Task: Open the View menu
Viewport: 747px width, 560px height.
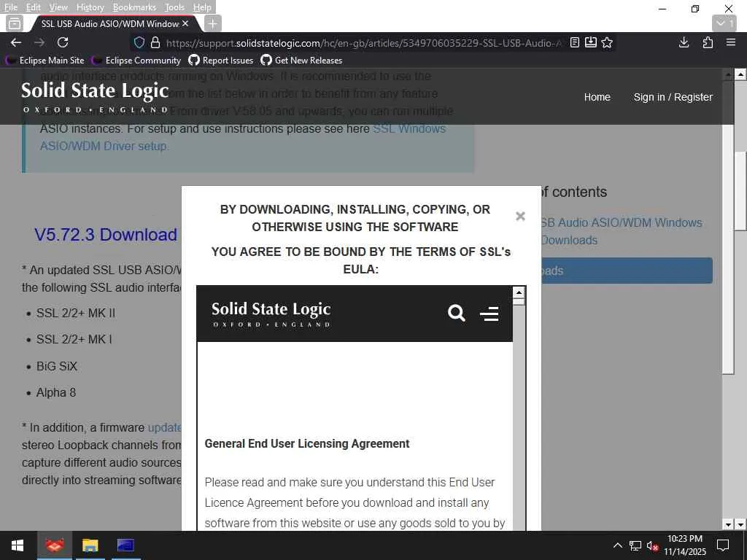Action: pyautogui.click(x=58, y=7)
